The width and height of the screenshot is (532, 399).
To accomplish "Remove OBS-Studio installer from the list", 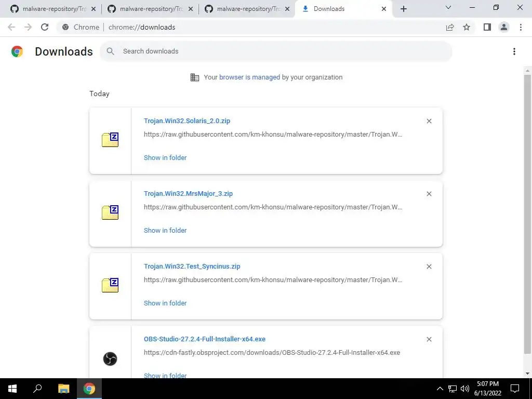I will point(429,339).
